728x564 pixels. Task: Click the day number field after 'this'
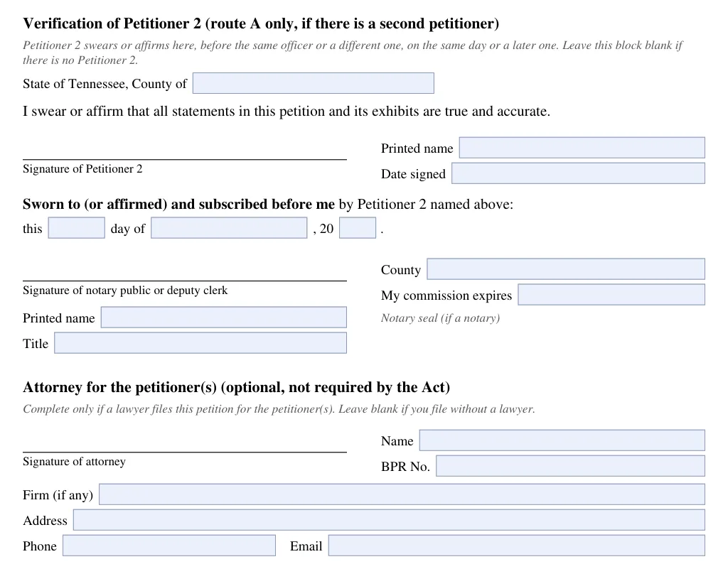click(x=77, y=228)
